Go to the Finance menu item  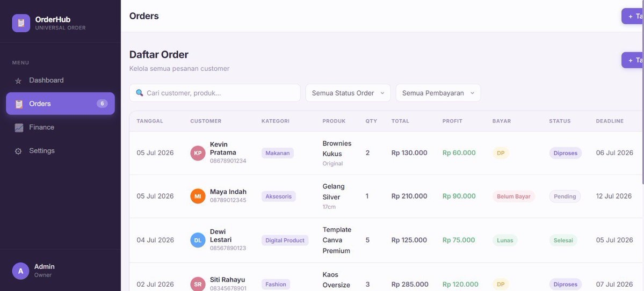click(60, 127)
